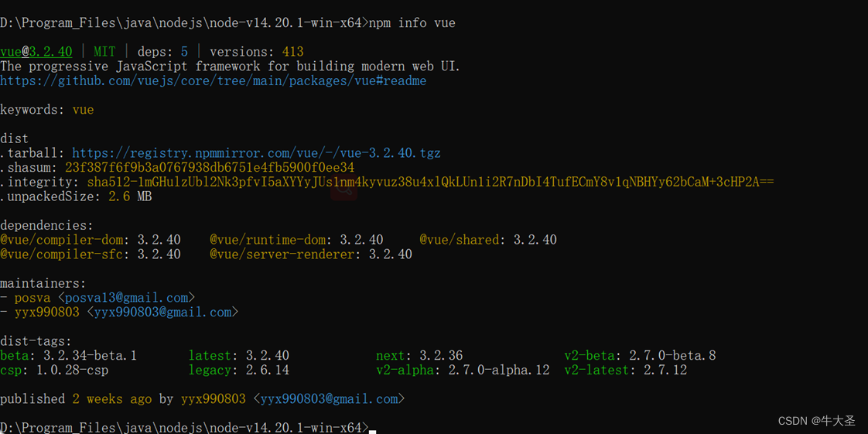Click the 'v2-latest: 2.7.12' tag
The height and width of the screenshot is (434, 868).
(x=626, y=370)
